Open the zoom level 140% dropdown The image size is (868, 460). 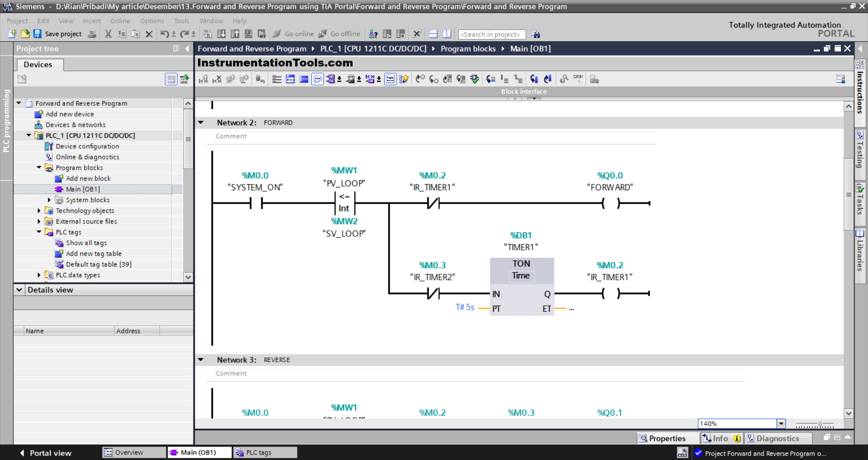781,423
